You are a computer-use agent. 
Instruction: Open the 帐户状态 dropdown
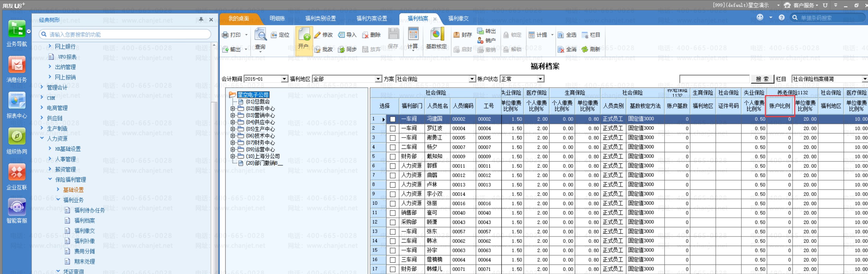tap(540, 79)
